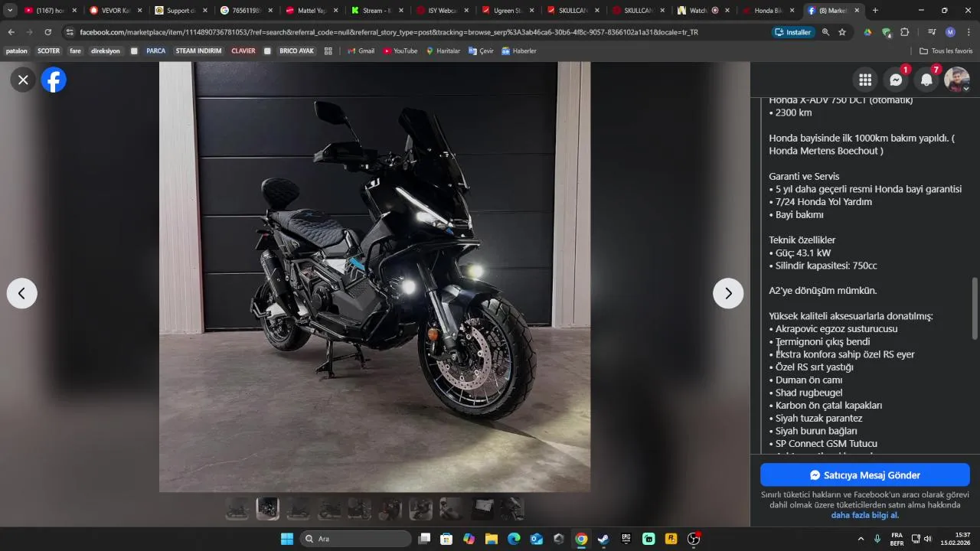Open the Haberler news bookmark
Screen dimensions: 980x551
coord(519,51)
